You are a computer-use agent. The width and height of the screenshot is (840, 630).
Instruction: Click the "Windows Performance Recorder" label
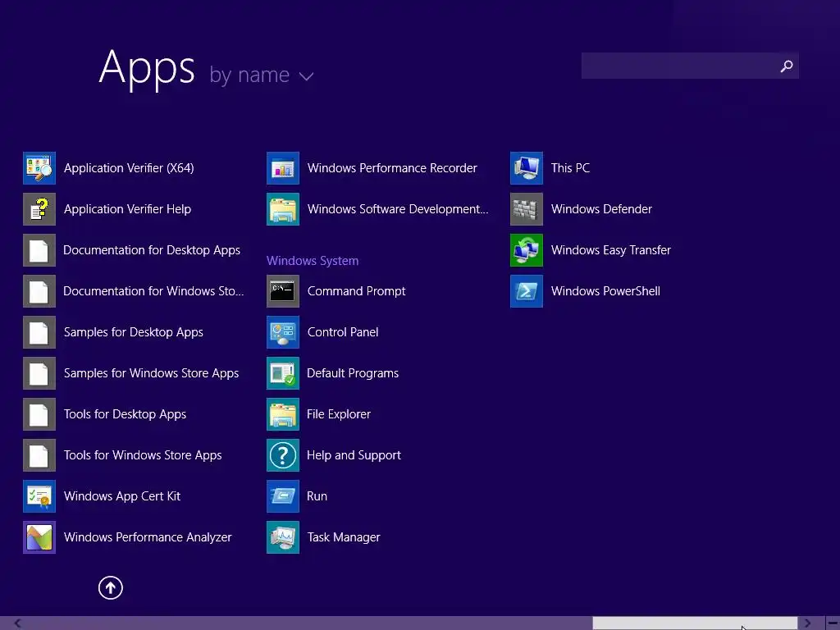pyautogui.click(x=392, y=168)
